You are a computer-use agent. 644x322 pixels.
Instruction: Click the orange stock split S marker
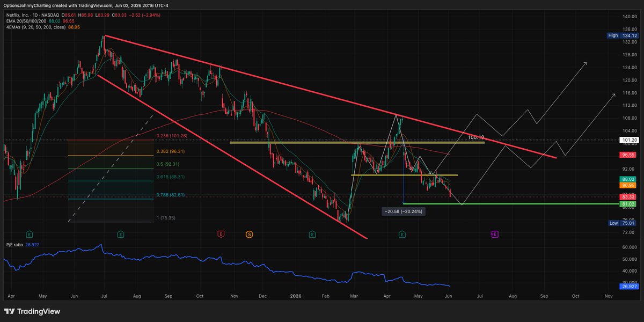250,235
